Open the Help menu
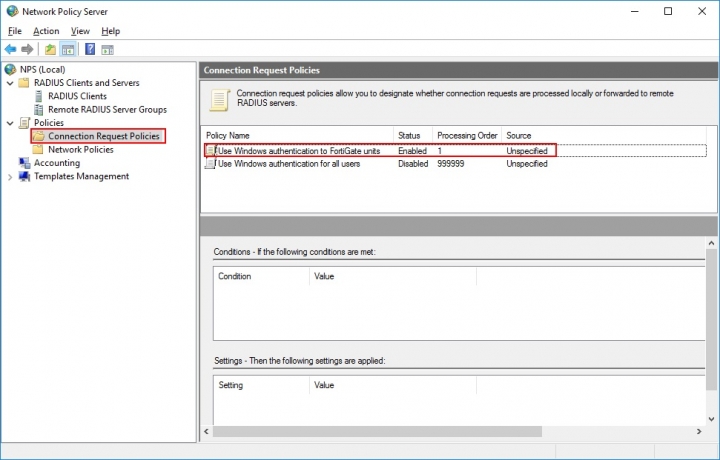The height and width of the screenshot is (460, 720). pos(111,31)
